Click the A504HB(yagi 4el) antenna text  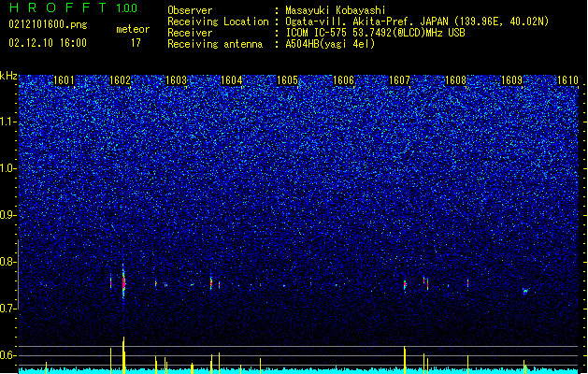pos(330,44)
